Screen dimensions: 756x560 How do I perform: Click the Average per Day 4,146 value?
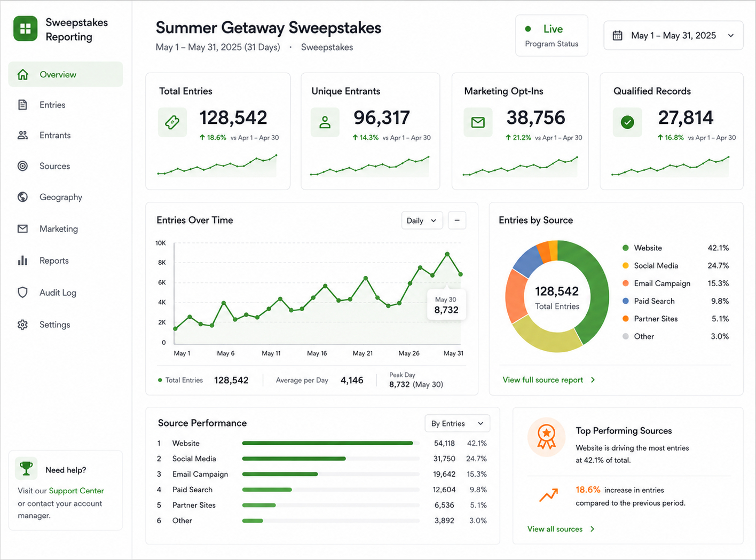[352, 380]
